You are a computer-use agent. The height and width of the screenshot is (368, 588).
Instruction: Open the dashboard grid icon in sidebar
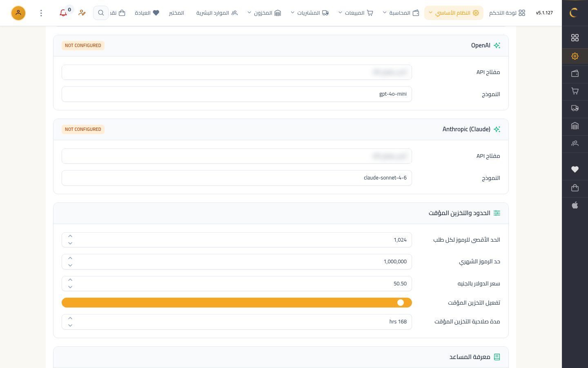[575, 38]
